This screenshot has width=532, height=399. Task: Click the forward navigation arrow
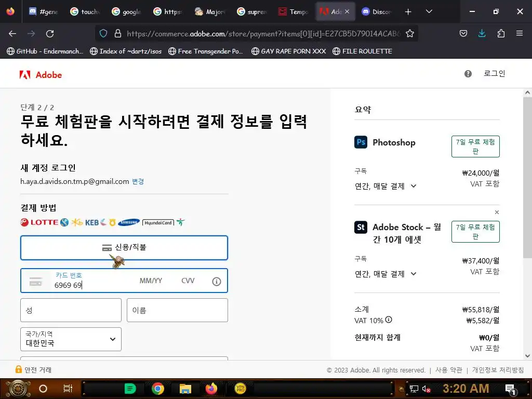tap(31, 34)
